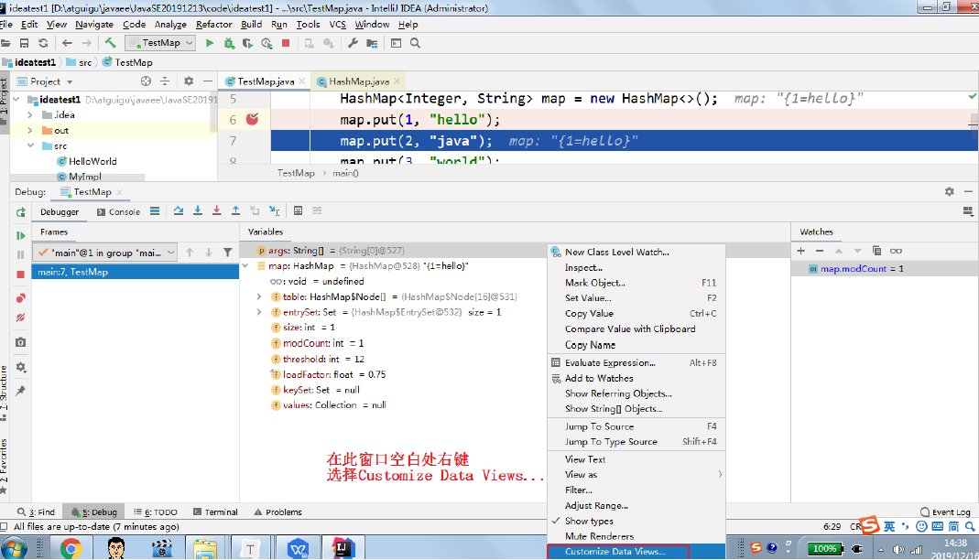This screenshot has height=560, width=979.
Task: Expand the out folder in Project tree
Action: click(x=30, y=130)
